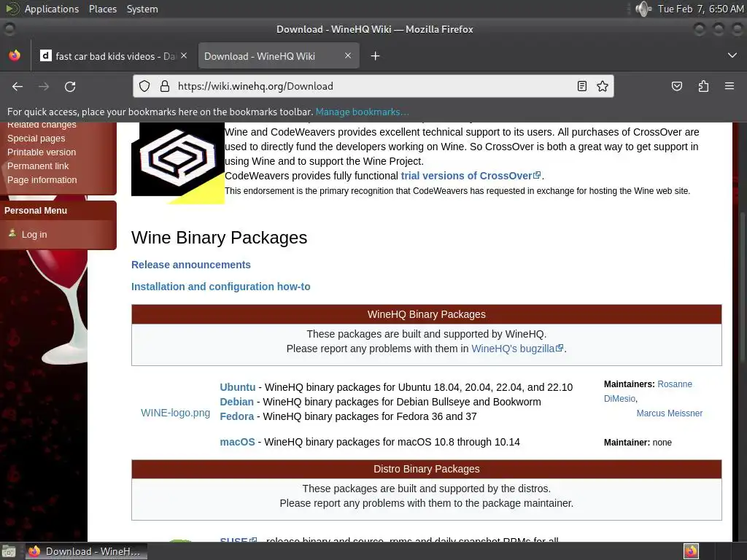Click the Distro Binary Packages table header
The width and height of the screenshot is (747, 560).
click(x=426, y=469)
